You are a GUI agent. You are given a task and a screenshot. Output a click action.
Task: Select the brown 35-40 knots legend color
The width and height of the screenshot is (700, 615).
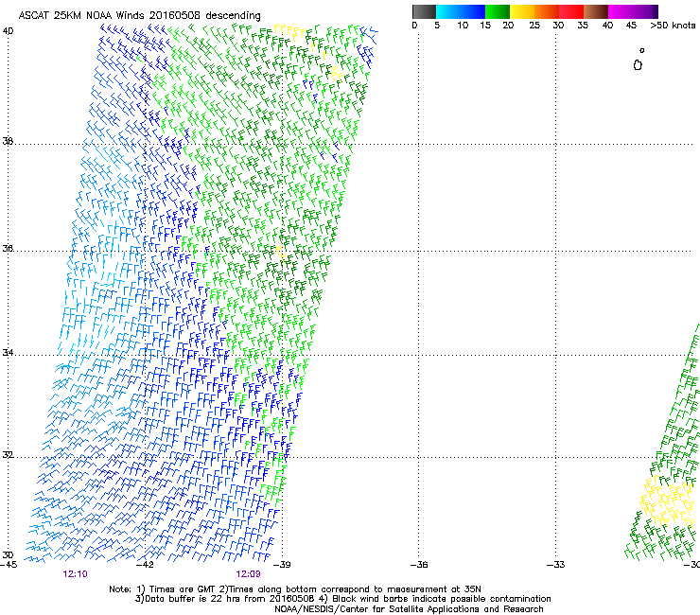tap(596, 11)
